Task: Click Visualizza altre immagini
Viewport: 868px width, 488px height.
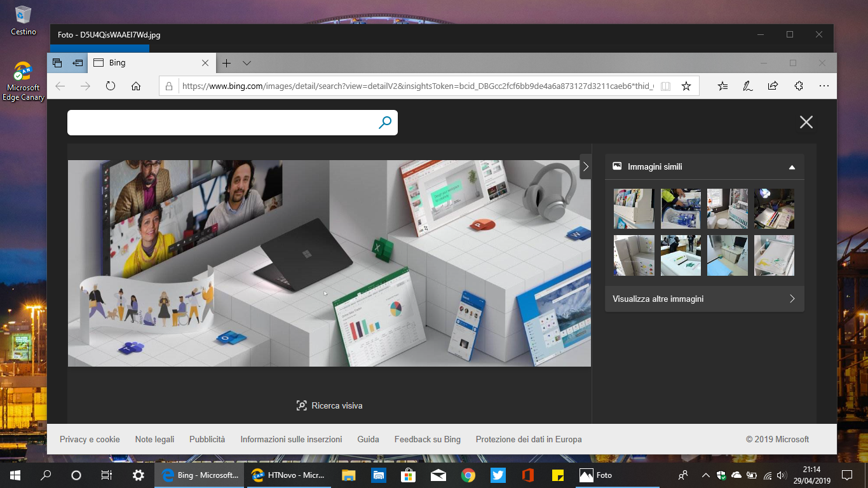Action: click(x=705, y=299)
